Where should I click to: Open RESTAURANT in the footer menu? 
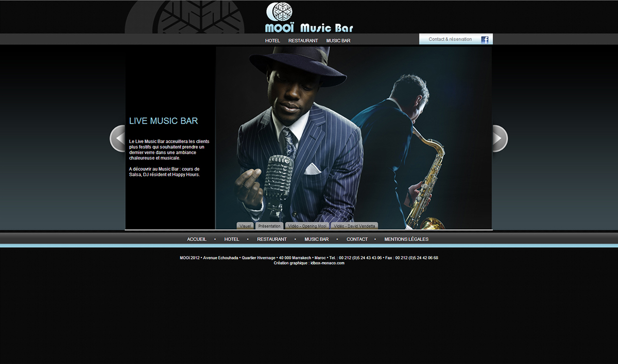click(x=272, y=239)
